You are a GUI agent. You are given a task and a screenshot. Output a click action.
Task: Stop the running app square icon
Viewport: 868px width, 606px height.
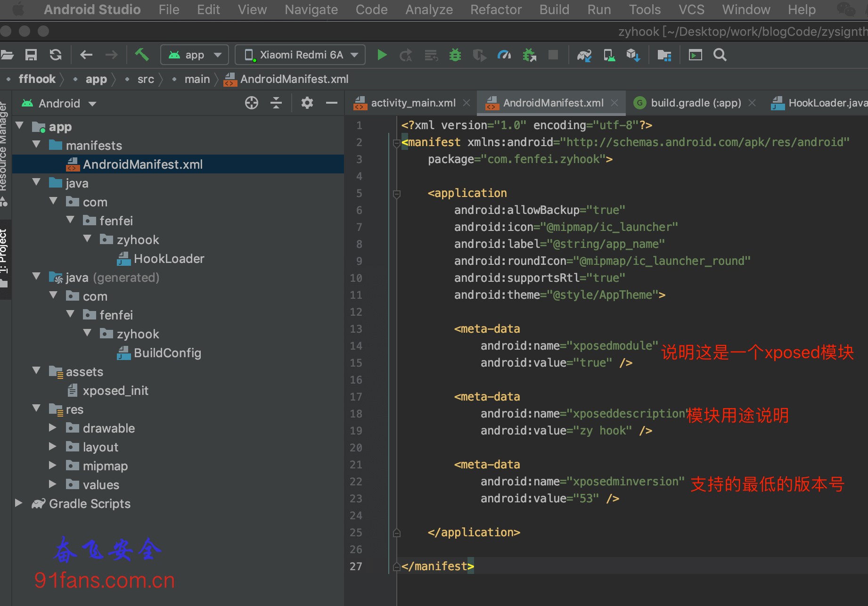[553, 55]
